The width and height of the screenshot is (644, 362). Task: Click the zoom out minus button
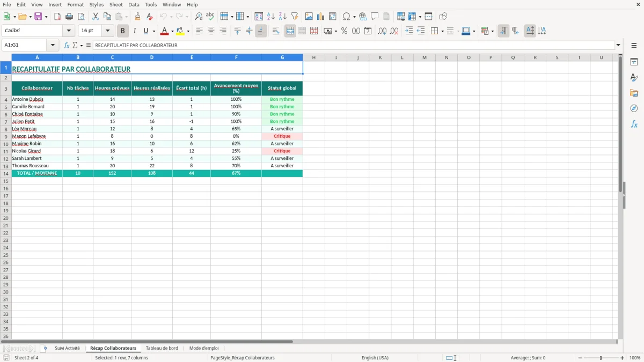[580, 358]
